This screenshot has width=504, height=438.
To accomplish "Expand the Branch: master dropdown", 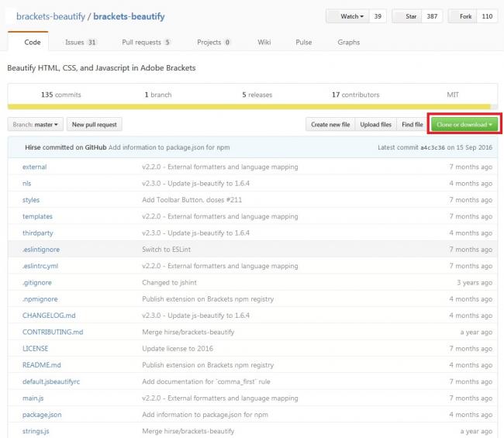I will coord(36,124).
